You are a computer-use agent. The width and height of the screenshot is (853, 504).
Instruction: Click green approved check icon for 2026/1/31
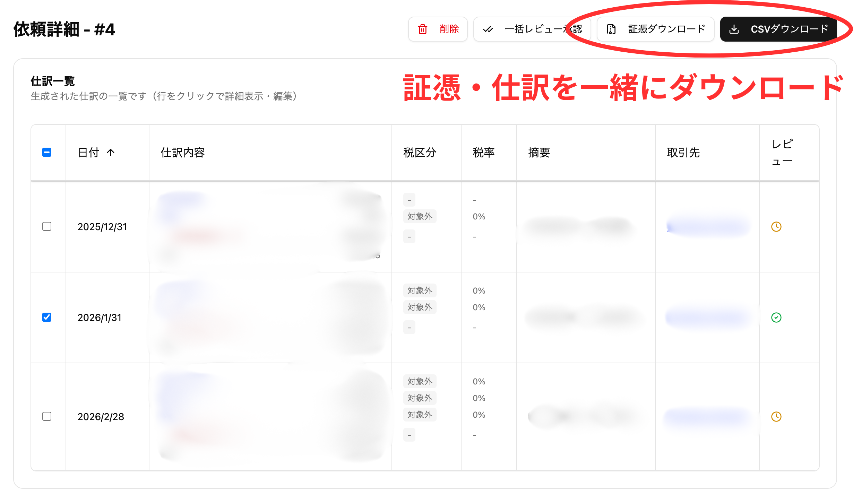point(776,318)
